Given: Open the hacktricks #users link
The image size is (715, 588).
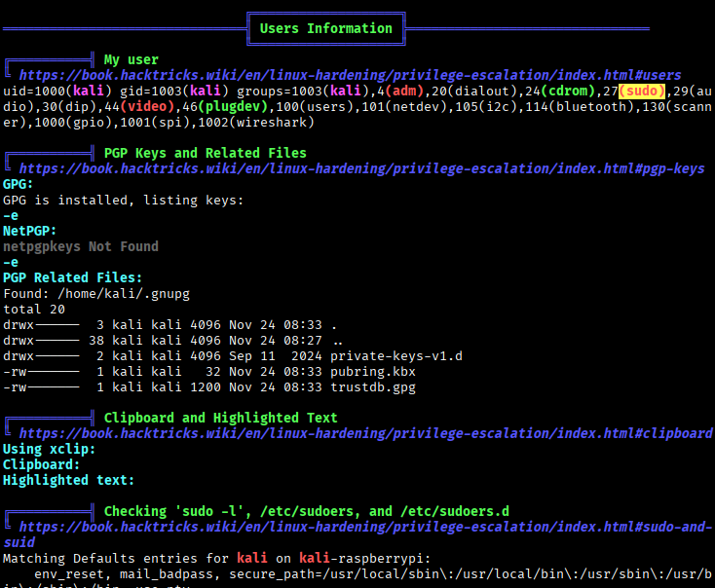Looking at the screenshot, I should point(350,75).
